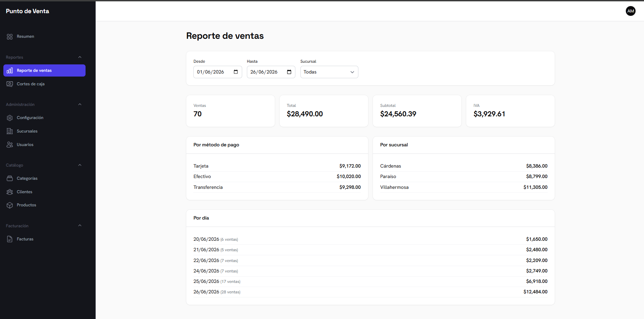Click the Por día heading

(x=201, y=218)
